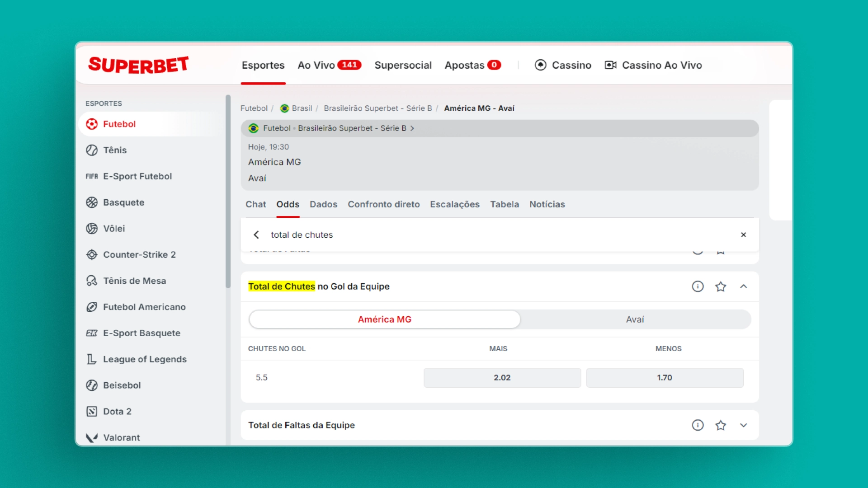
Task: Favorite Total de Chutes market star
Action: pos(721,286)
